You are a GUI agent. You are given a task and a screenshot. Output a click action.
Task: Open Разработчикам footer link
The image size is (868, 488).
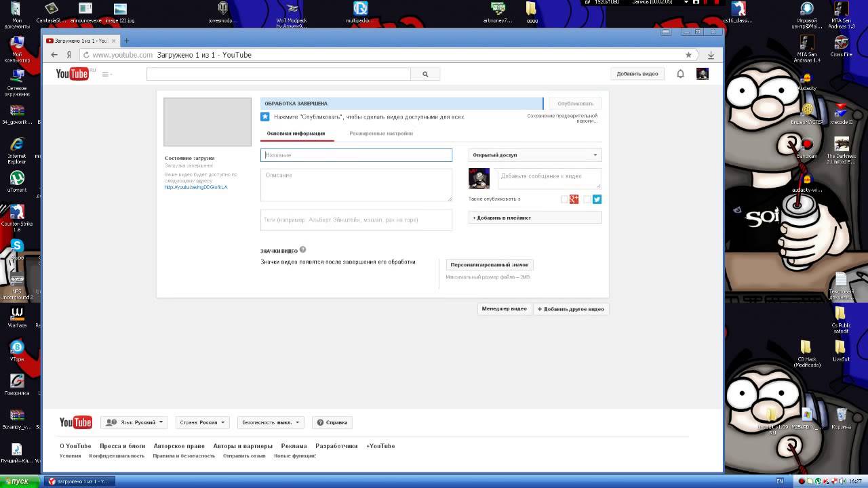[x=336, y=446]
